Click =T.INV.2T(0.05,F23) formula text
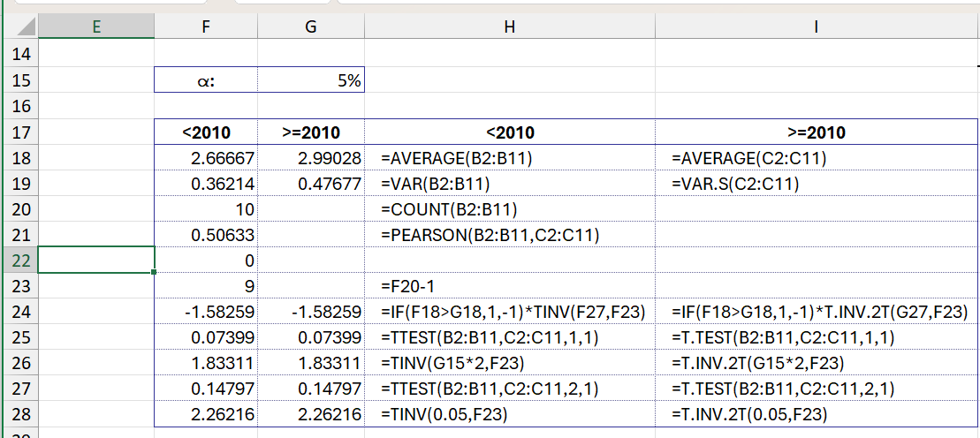The height and width of the screenshot is (438, 980). coord(750,415)
